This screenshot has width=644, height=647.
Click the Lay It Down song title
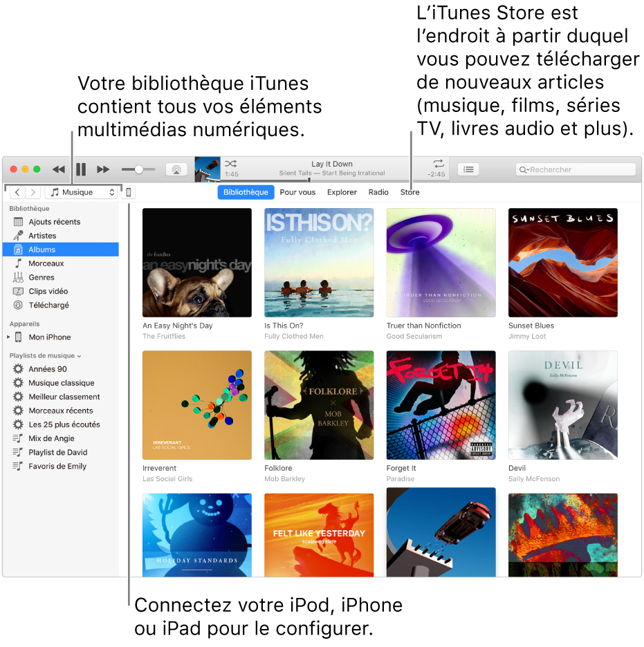tap(332, 164)
